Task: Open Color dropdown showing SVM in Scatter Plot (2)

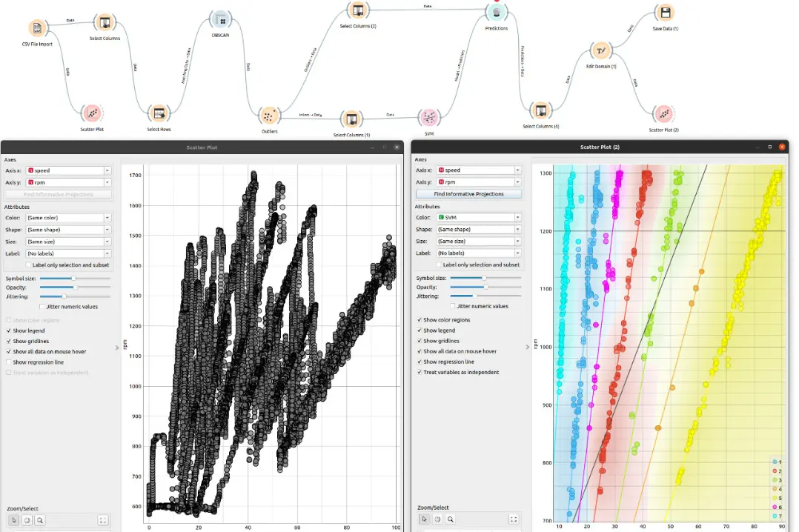Action: point(479,218)
